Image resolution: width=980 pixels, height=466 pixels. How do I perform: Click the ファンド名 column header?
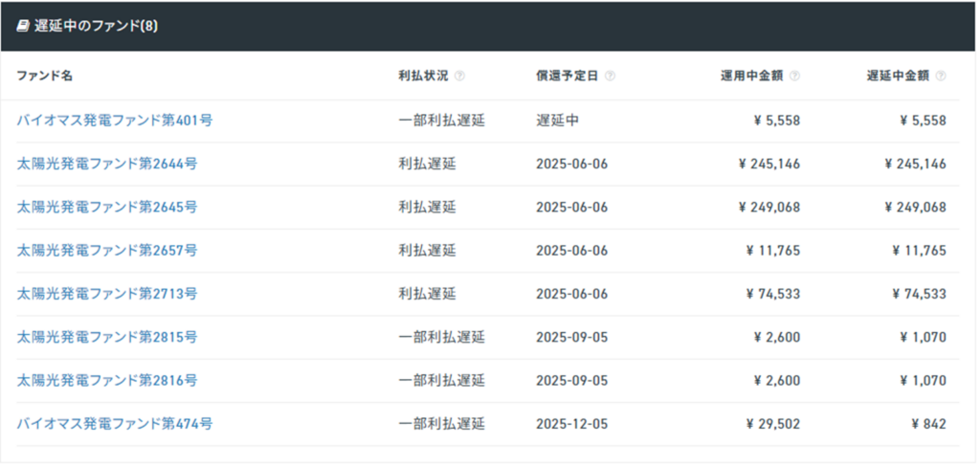point(44,77)
